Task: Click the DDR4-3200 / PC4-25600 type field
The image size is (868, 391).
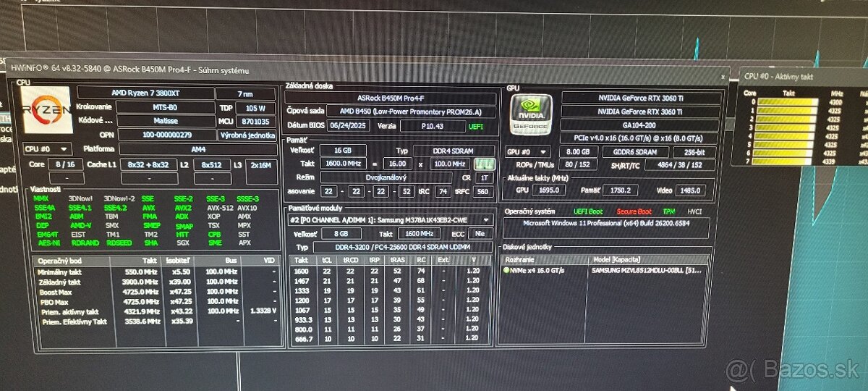Action: click(x=402, y=248)
